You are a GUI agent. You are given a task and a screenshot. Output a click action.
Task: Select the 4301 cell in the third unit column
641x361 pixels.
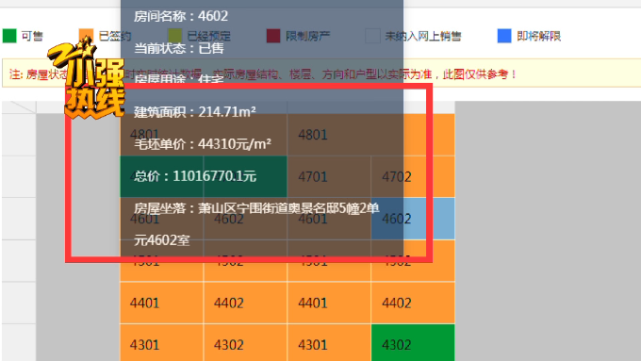point(329,343)
